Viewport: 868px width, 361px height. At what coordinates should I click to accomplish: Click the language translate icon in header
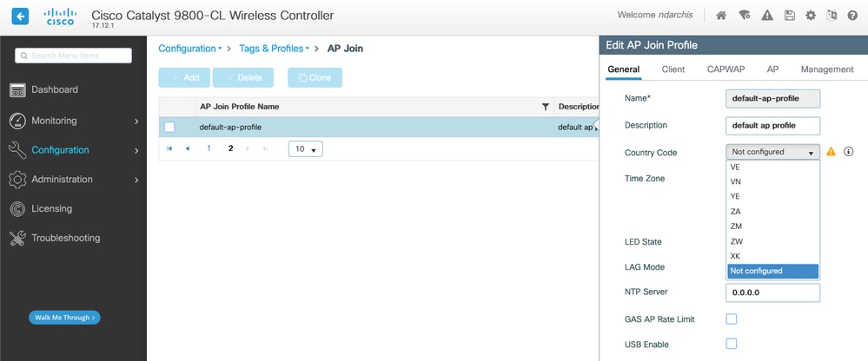click(x=832, y=16)
